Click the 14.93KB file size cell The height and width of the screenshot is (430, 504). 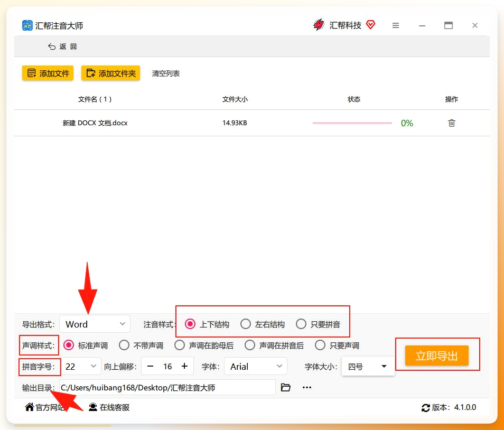coord(235,123)
